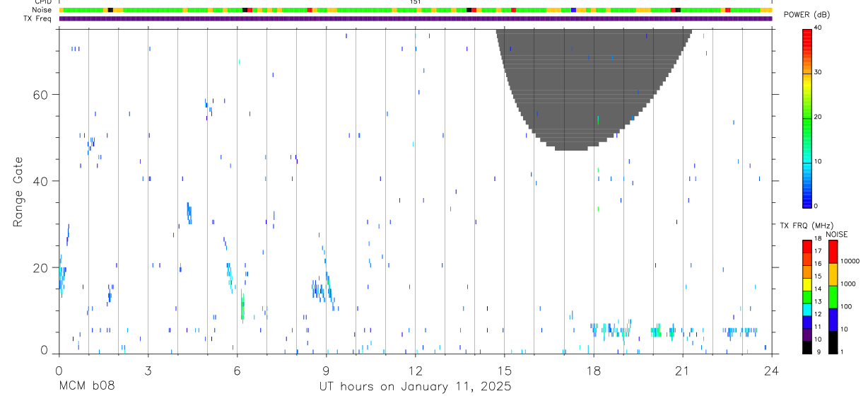Click the 'NOISE' legend title

[x=837, y=234]
